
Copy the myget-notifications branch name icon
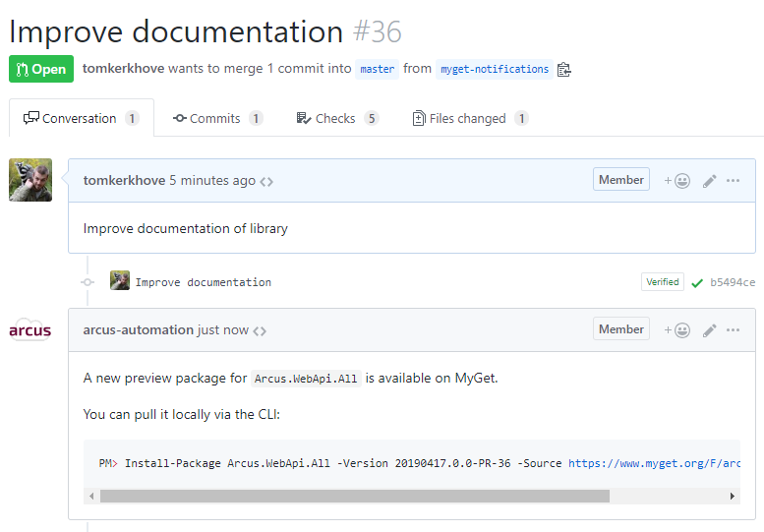(563, 69)
